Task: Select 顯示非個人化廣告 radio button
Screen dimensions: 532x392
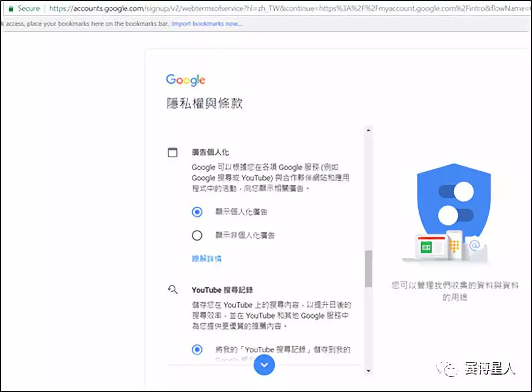Action: (x=197, y=235)
